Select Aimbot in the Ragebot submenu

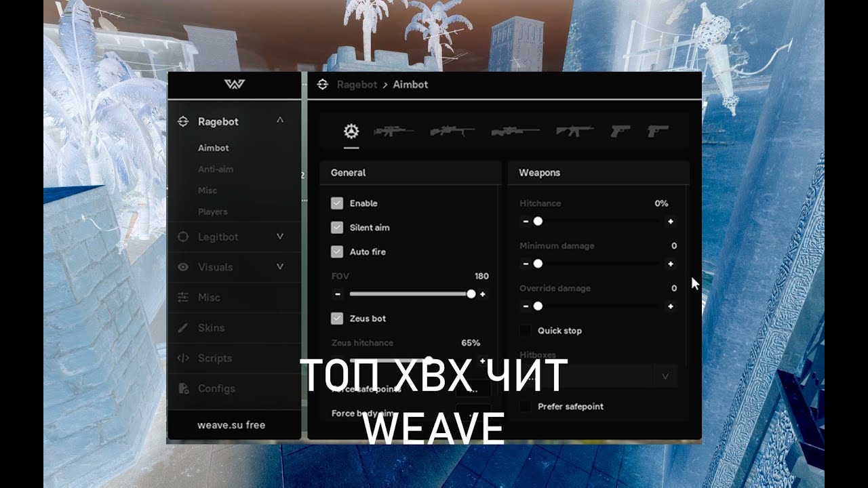pyautogui.click(x=214, y=148)
